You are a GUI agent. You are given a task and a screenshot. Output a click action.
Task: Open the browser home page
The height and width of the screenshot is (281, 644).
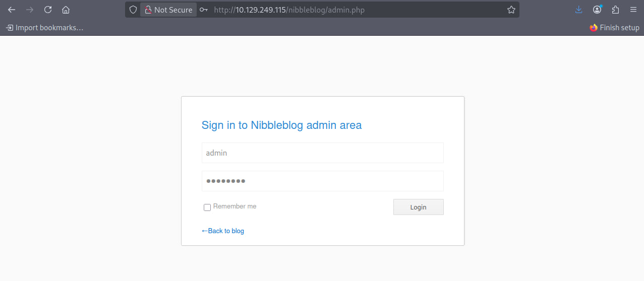(x=66, y=10)
